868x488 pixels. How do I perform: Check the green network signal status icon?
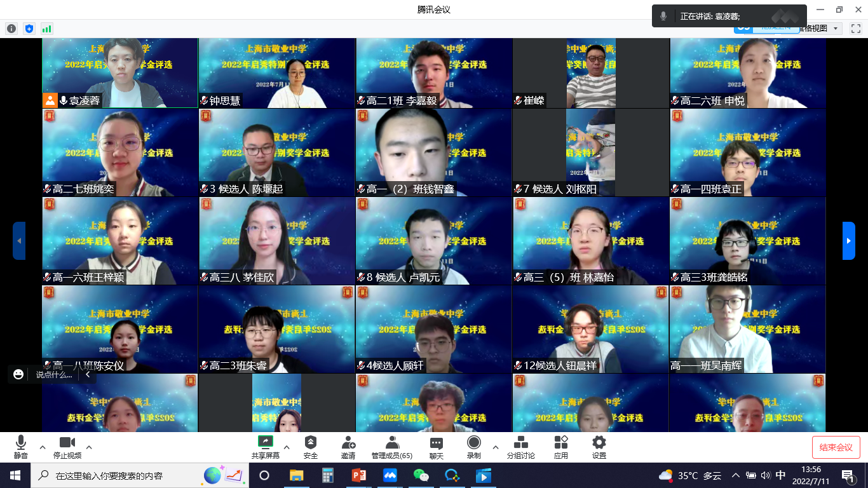coord(46,29)
